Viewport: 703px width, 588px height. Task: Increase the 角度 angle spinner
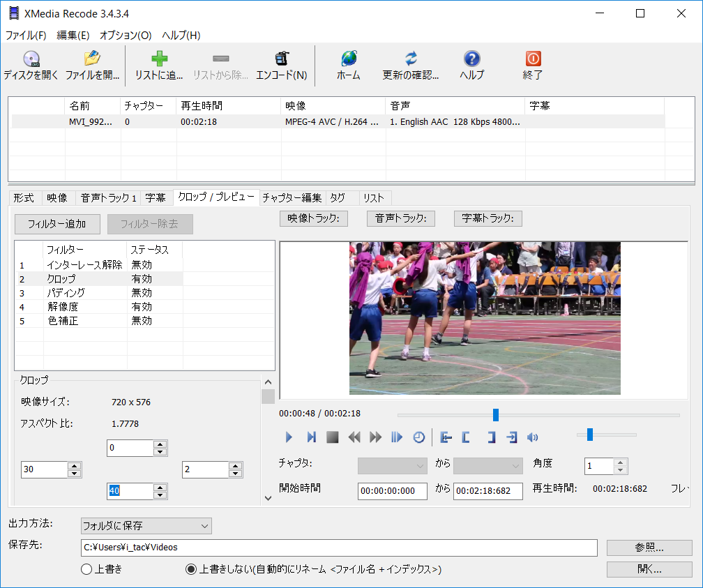(621, 462)
